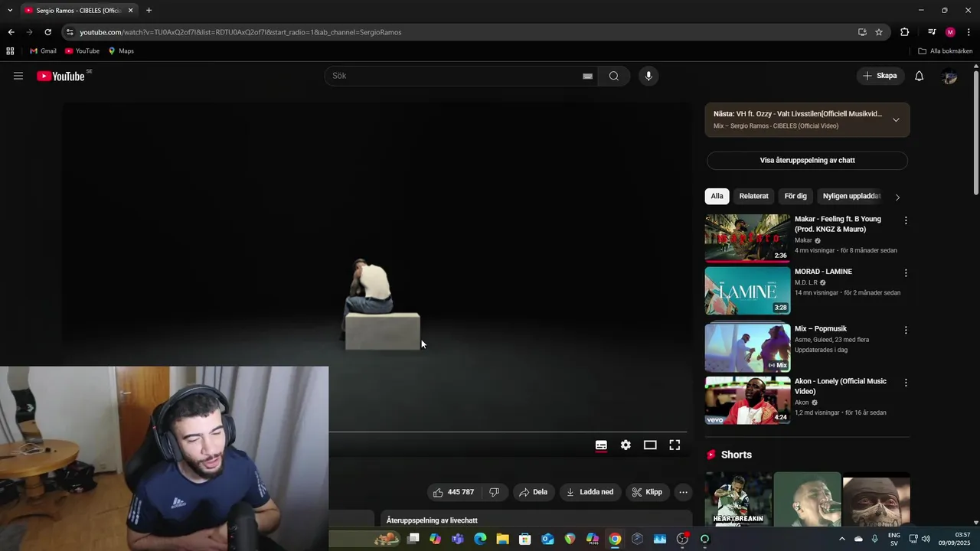The height and width of the screenshot is (551, 980).
Task: Open the Chrome apps grid in bookmarks bar
Action: point(10,51)
